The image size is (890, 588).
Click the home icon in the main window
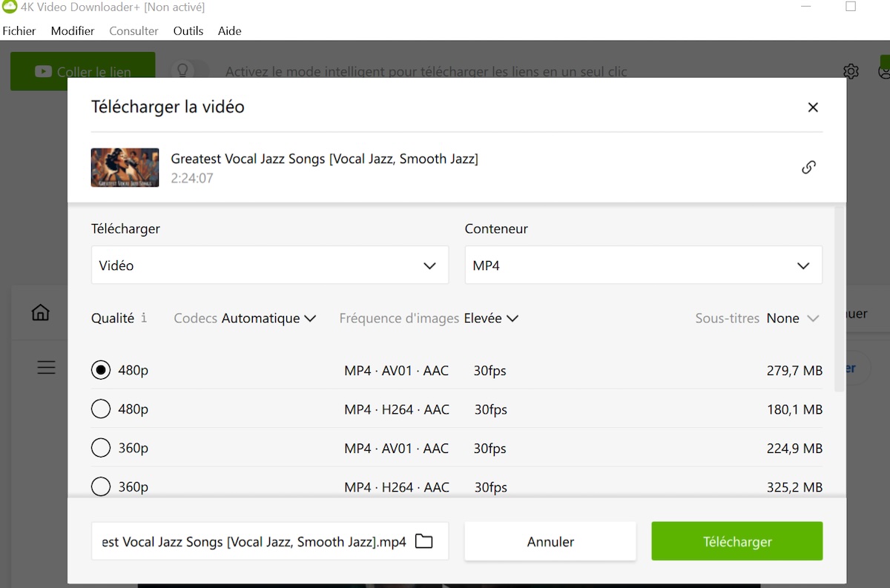click(x=41, y=312)
